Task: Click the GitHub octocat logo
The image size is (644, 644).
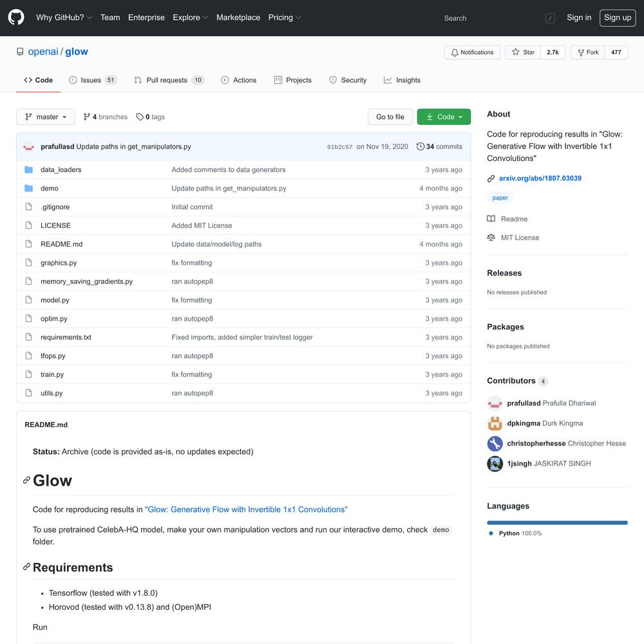Action: (x=16, y=17)
